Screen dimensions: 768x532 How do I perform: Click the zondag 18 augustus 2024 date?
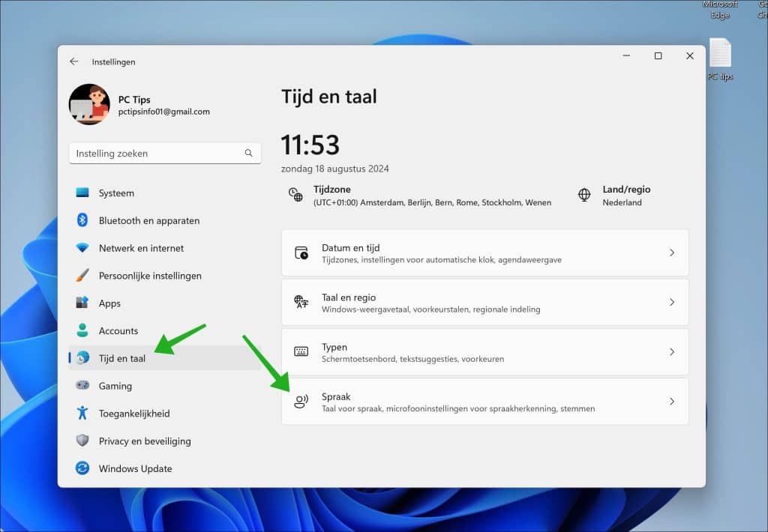point(335,169)
